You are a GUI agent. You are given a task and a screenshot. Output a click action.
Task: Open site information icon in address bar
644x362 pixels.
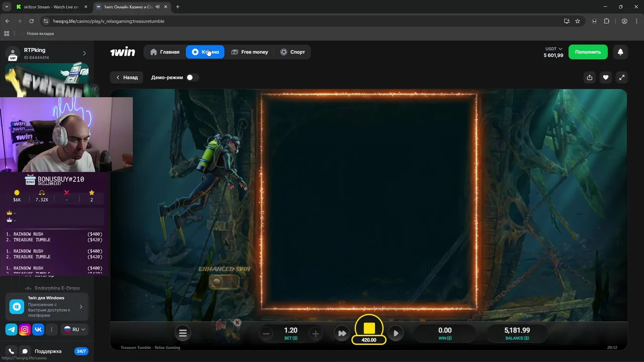click(x=46, y=21)
